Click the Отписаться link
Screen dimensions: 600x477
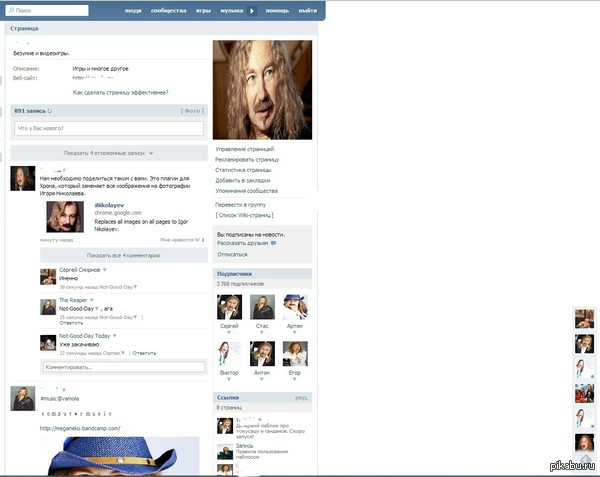pos(232,254)
